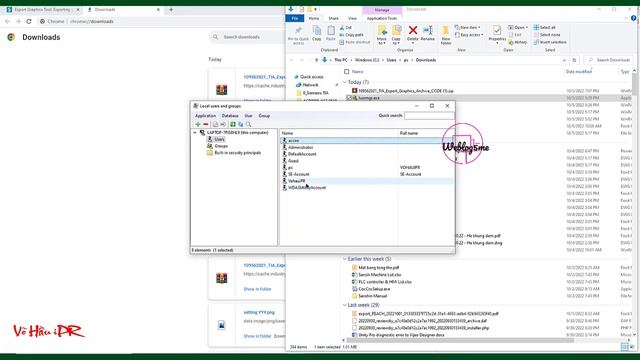Open the Easy access dropdown in Explorer
The width and height of the screenshot is (640, 360).
(x=469, y=35)
